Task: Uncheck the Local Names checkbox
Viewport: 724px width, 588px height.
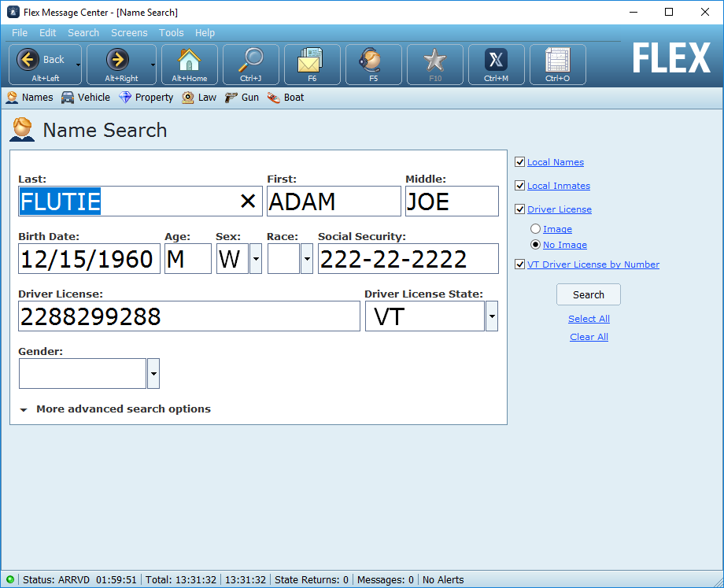Action: click(x=519, y=162)
